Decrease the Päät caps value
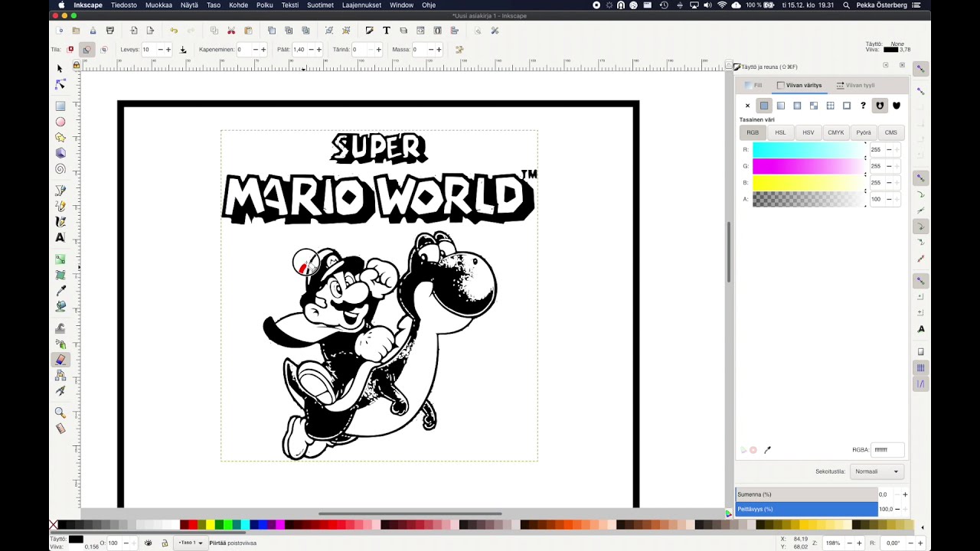 click(309, 50)
